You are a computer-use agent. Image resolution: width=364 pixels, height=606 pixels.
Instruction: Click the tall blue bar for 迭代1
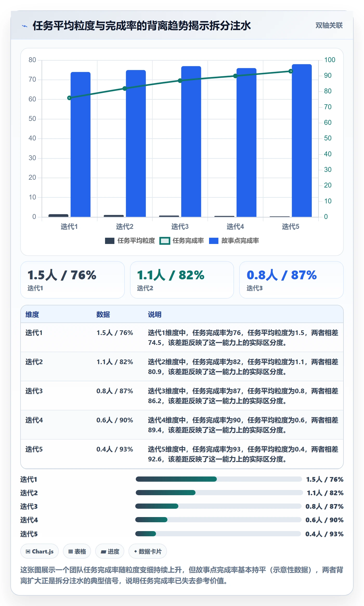[81, 144]
